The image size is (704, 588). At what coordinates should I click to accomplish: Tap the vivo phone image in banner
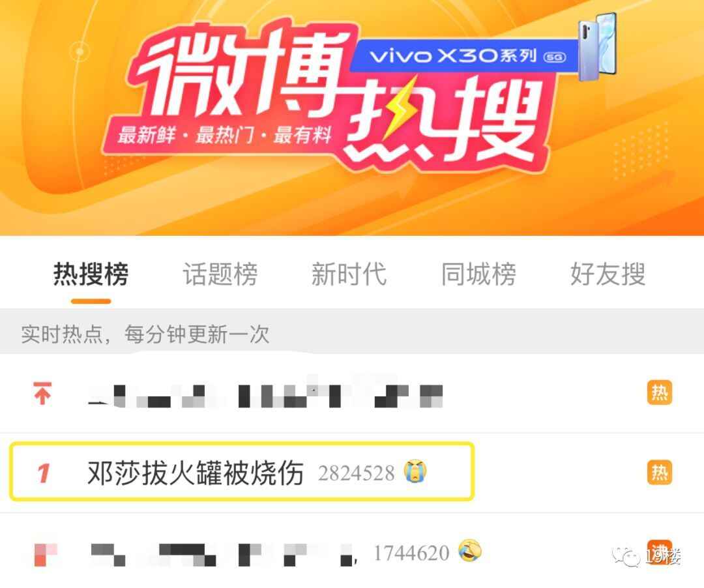point(596,47)
